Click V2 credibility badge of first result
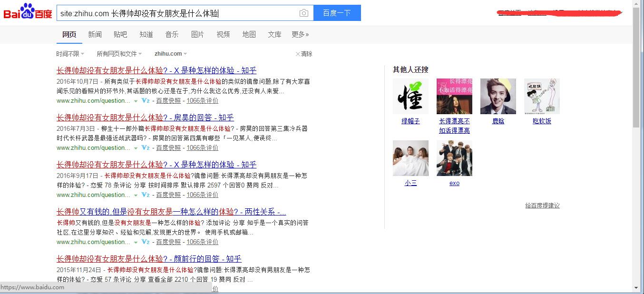 tap(146, 101)
